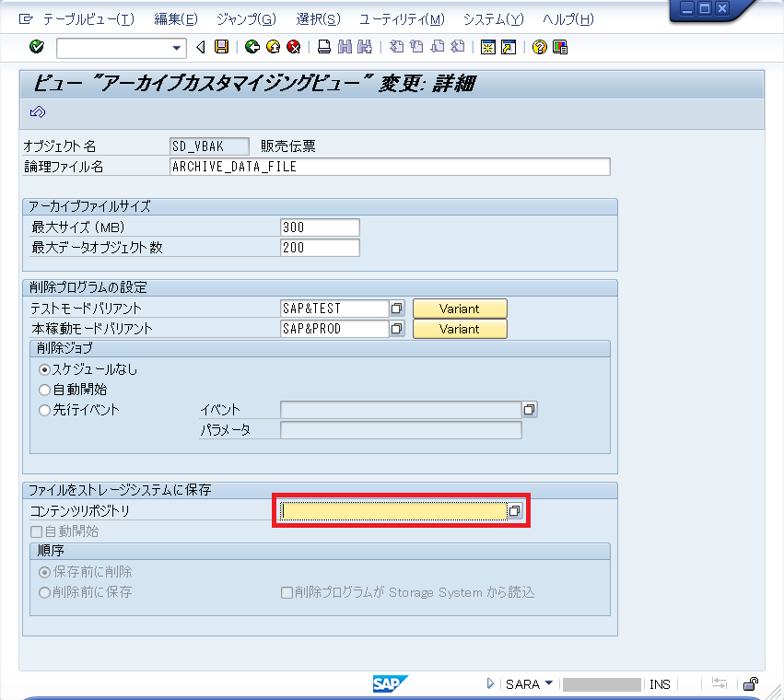This screenshot has width=784, height=700.
Task: Go to the previous page icon
Action: click(416, 47)
